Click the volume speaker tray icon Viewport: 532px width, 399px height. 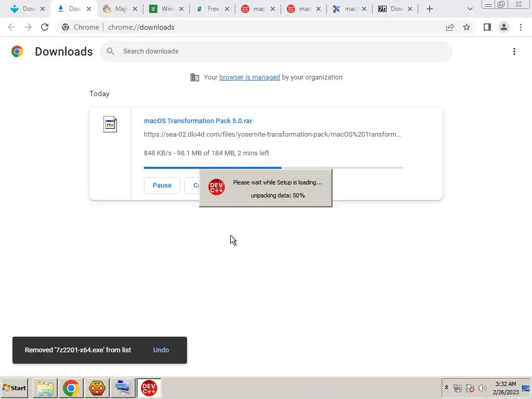point(482,388)
